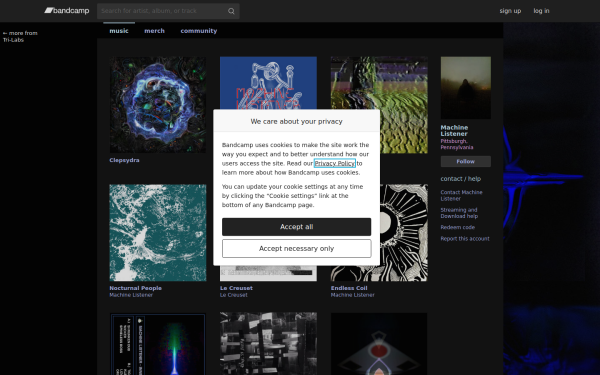
Task: Open the Clepsydra album cover
Action: pos(158,105)
